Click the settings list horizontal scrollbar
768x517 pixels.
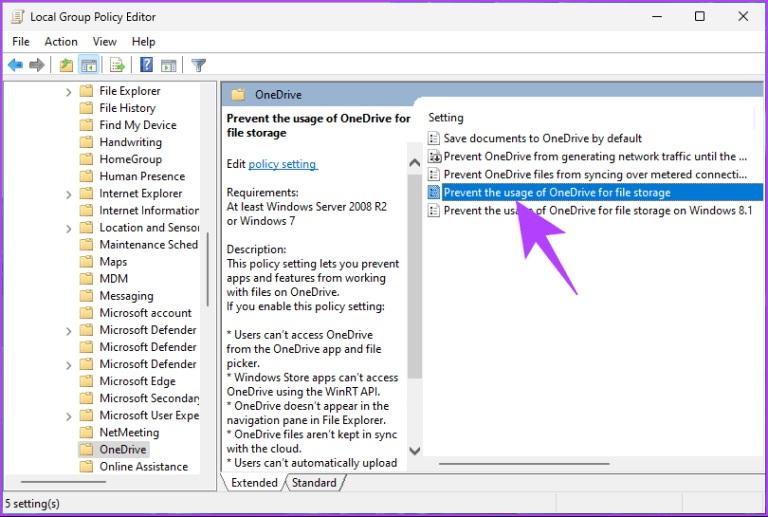coord(524,463)
